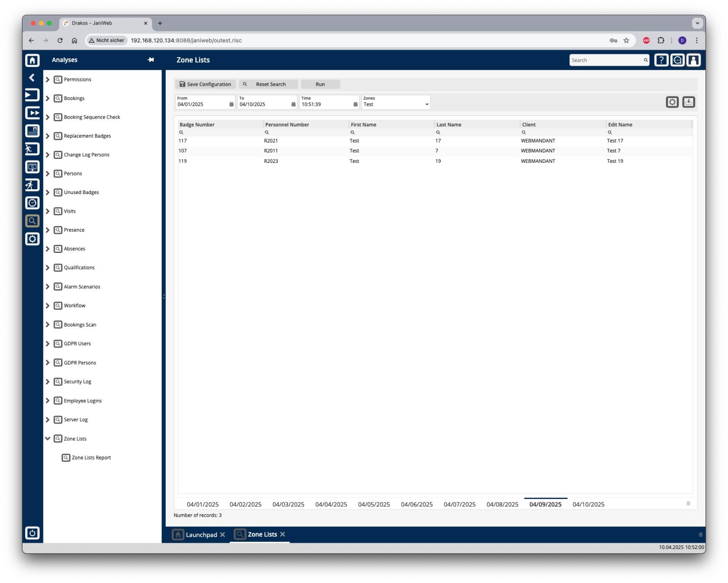Open the home icon in left sidebar

coord(32,60)
